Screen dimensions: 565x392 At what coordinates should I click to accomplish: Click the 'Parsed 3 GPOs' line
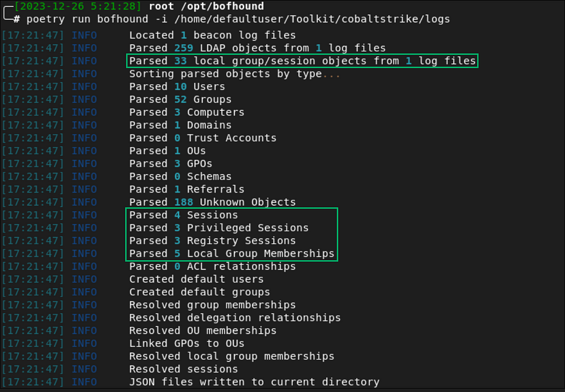(x=171, y=164)
